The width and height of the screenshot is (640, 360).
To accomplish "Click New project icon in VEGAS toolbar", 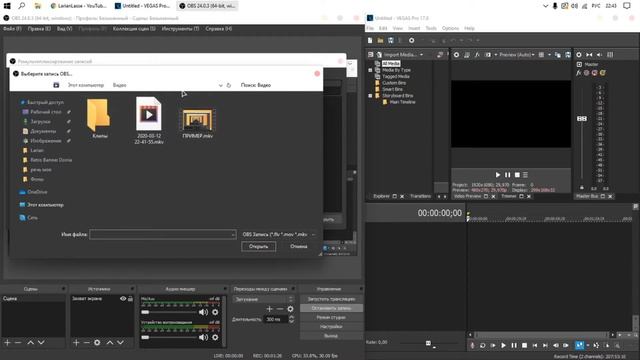I will pos(370,40).
